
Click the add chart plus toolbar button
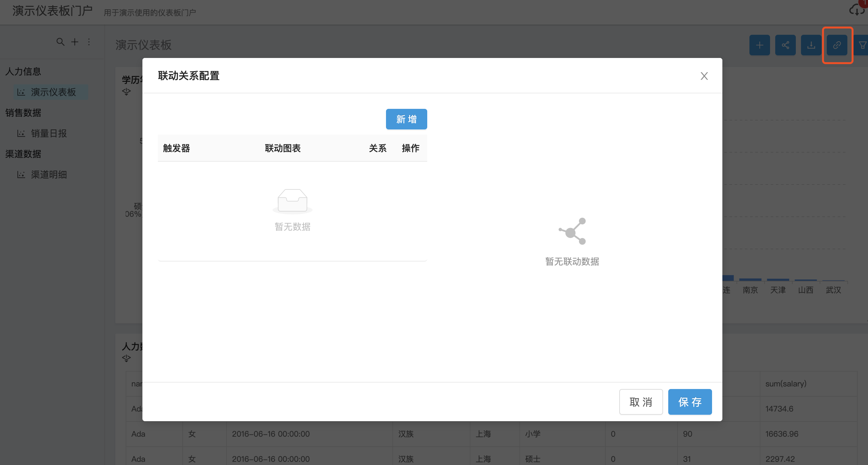pos(759,45)
